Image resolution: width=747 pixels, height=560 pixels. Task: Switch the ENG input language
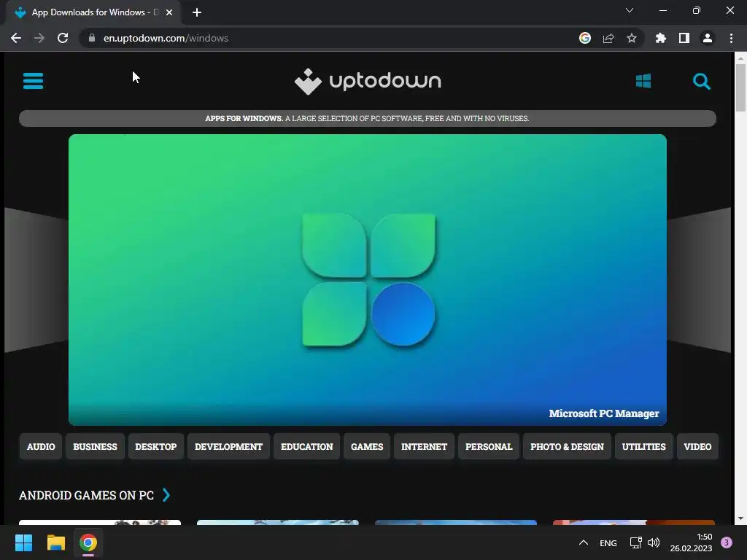[608, 542]
